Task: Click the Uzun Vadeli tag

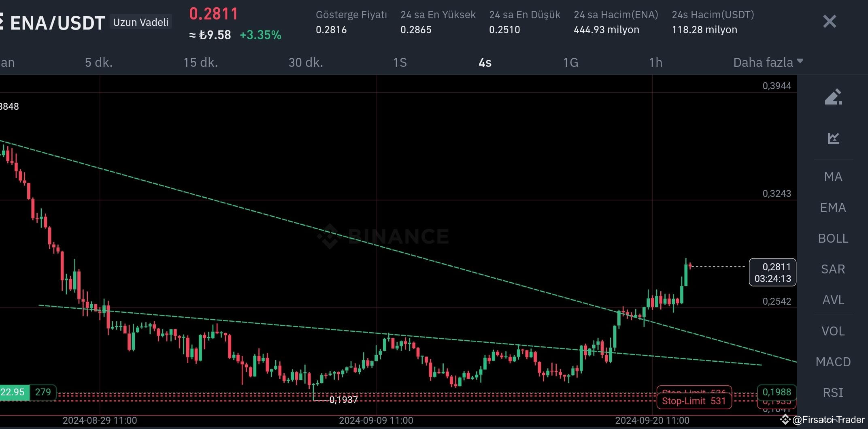Action: click(140, 22)
